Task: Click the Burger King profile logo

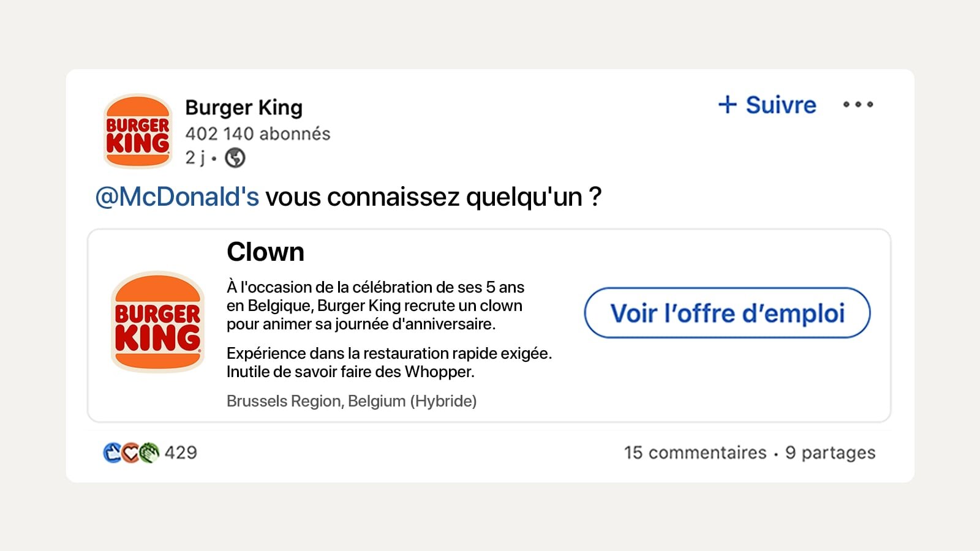Action: (x=138, y=131)
